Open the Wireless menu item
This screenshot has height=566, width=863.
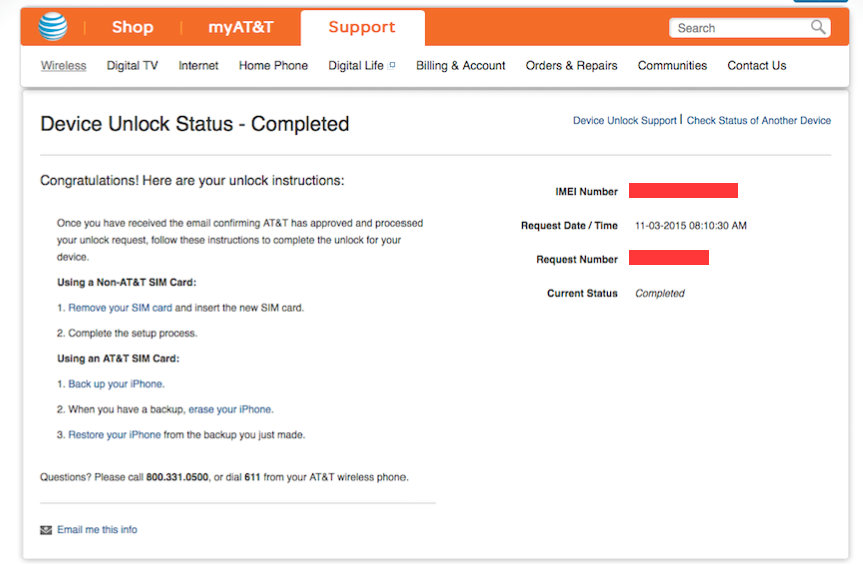click(63, 66)
